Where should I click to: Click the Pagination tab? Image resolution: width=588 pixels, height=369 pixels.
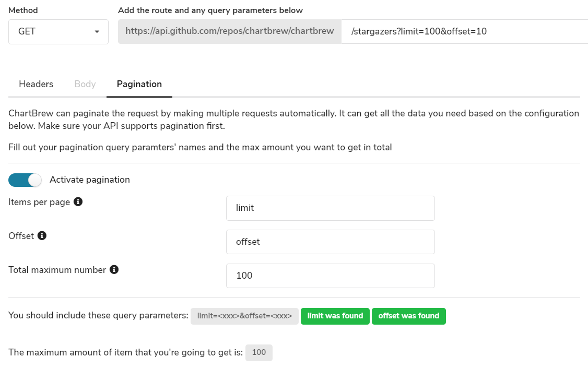[139, 84]
